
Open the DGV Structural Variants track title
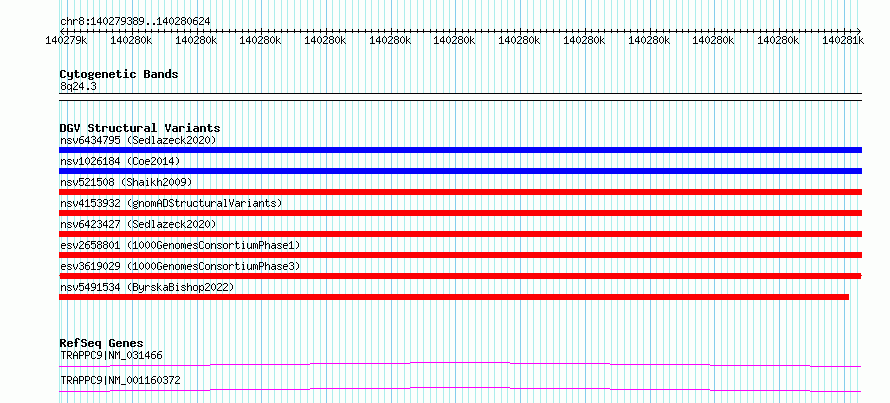140,128
